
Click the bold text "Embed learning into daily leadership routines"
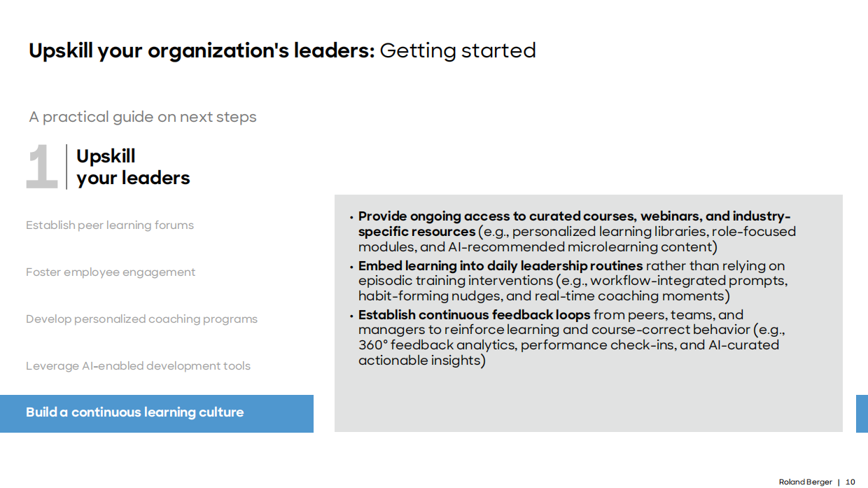(x=500, y=266)
